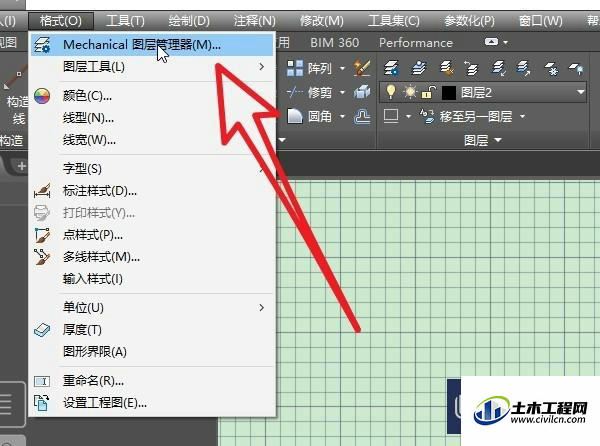
Task: Open Mechanical 图层管理器(M) menu entry
Action: [x=152, y=45]
